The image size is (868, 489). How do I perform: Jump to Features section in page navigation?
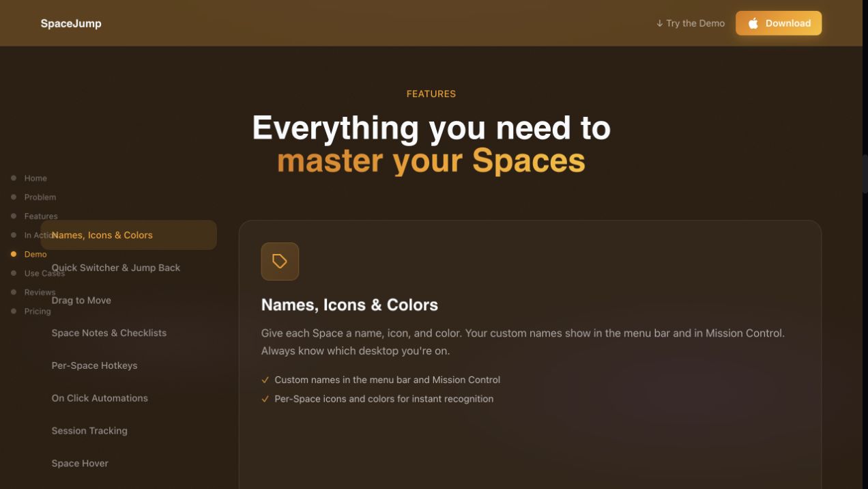[41, 216]
